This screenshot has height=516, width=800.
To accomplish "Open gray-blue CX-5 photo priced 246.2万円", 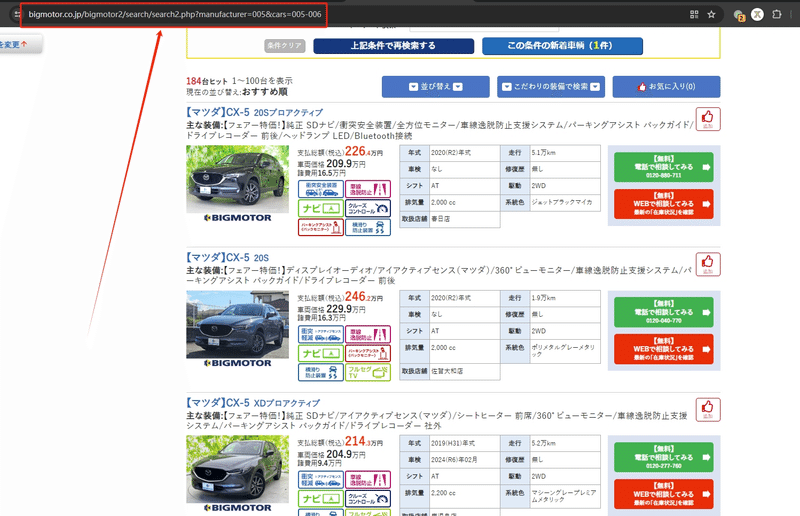I will tap(237, 325).
